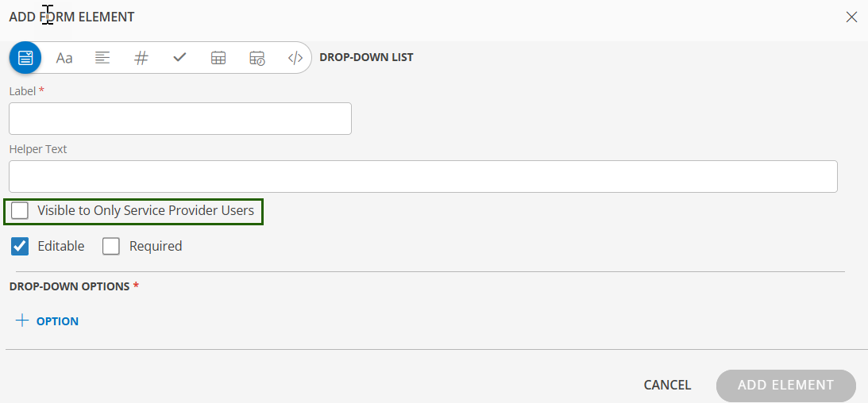
Task: Choose the date calendar element icon
Action: (x=218, y=58)
